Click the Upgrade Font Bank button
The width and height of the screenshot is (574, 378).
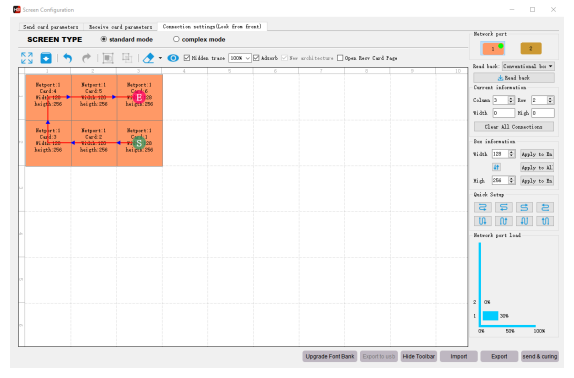tap(330, 356)
